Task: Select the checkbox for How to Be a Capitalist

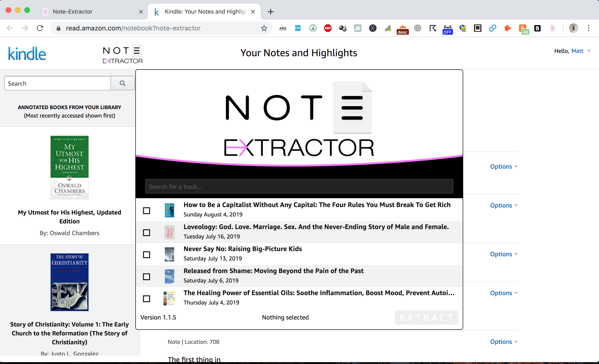Action: point(147,211)
